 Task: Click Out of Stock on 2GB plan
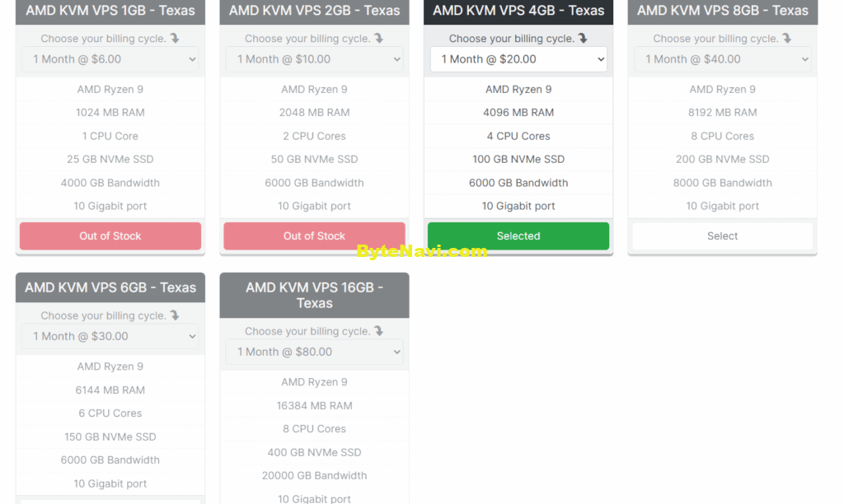pyautogui.click(x=314, y=236)
